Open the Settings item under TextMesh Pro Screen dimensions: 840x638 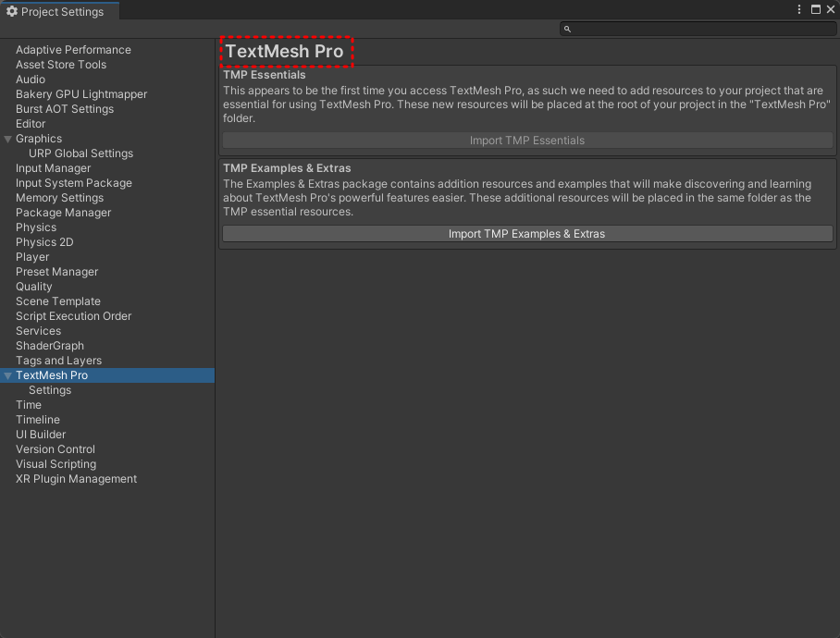[x=50, y=390]
